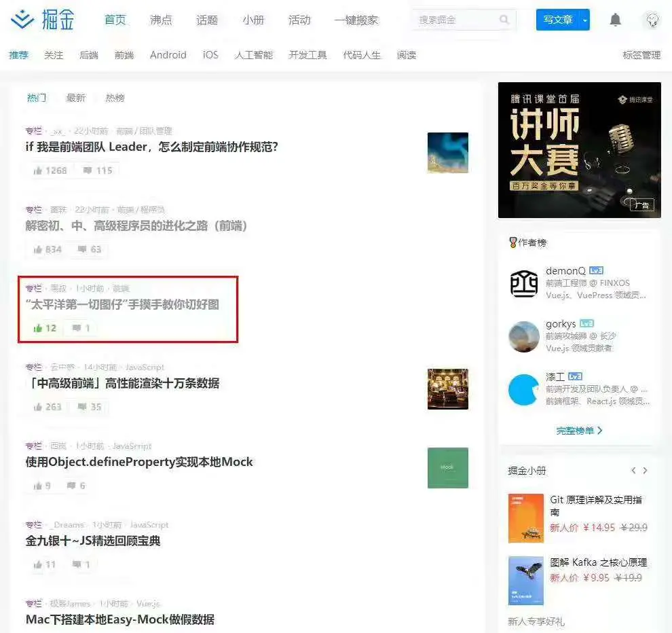Image resolution: width=672 pixels, height=633 pixels.
Task: Go to 首页 in top navigation
Action: tap(115, 20)
